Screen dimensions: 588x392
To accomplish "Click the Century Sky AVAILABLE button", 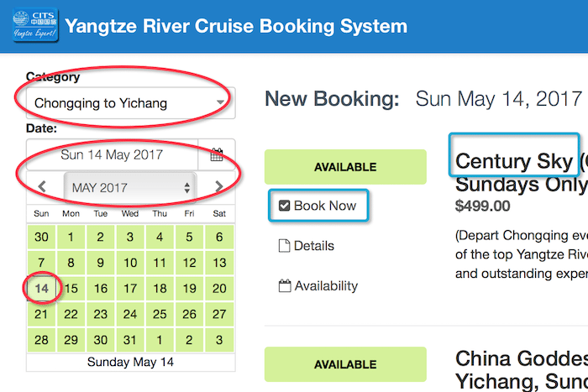I will click(345, 167).
